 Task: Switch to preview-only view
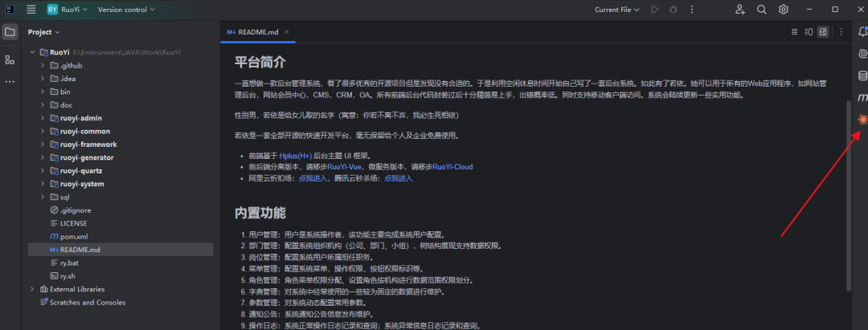(x=823, y=32)
